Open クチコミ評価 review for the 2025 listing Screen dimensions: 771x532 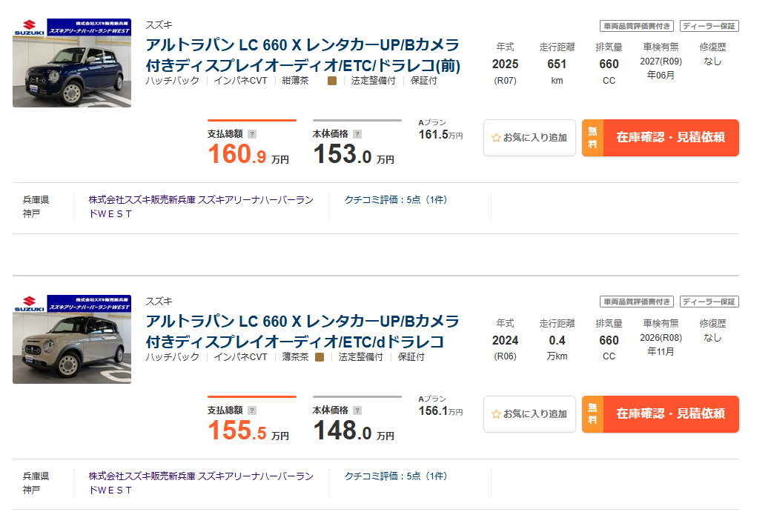coord(396,200)
